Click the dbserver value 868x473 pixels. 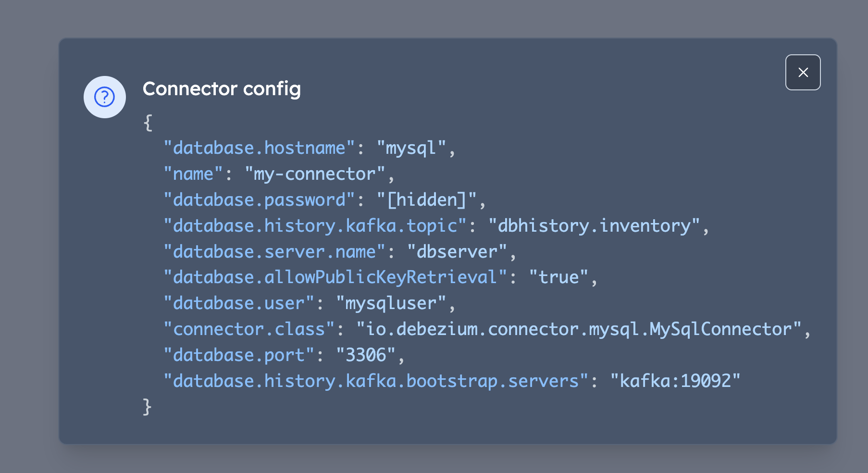click(460, 251)
